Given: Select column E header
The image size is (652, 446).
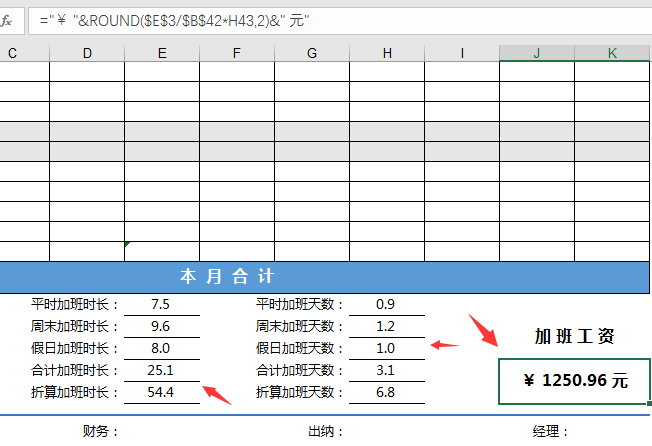Looking at the screenshot, I should click(162, 53).
